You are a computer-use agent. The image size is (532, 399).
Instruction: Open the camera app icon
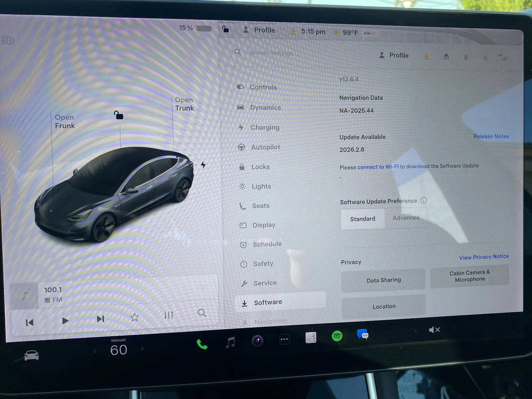coord(257,341)
